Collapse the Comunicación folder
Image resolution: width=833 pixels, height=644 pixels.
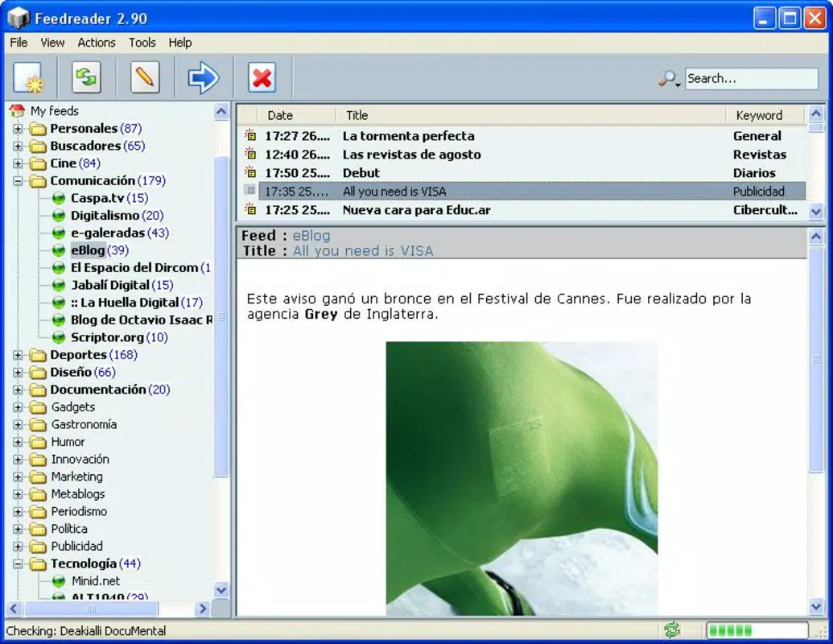tap(18, 181)
